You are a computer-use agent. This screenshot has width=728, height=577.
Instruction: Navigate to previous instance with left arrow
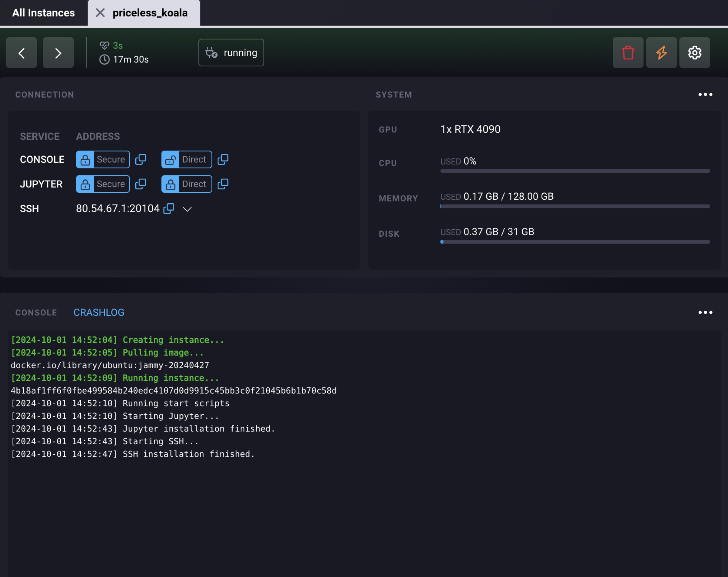(x=21, y=53)
